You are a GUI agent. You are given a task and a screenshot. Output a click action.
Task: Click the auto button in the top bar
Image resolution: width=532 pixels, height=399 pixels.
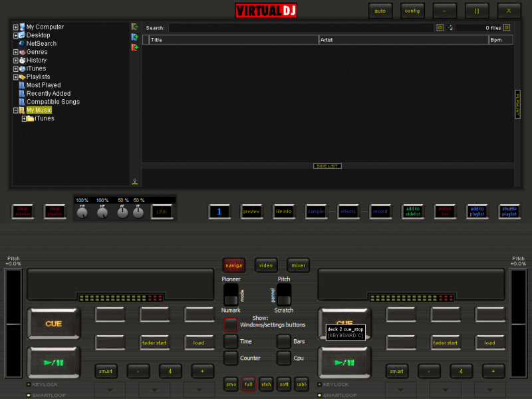tap(380, 11)
